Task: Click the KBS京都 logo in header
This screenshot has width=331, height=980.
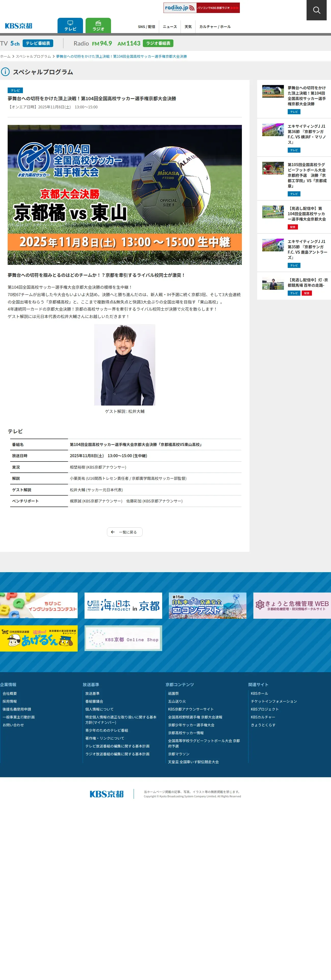Action: tap(18, 26)
